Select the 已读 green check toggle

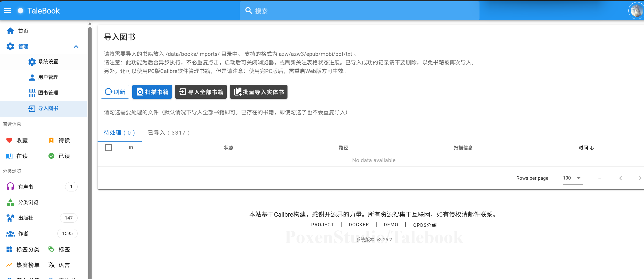click(x=51, y=156)
